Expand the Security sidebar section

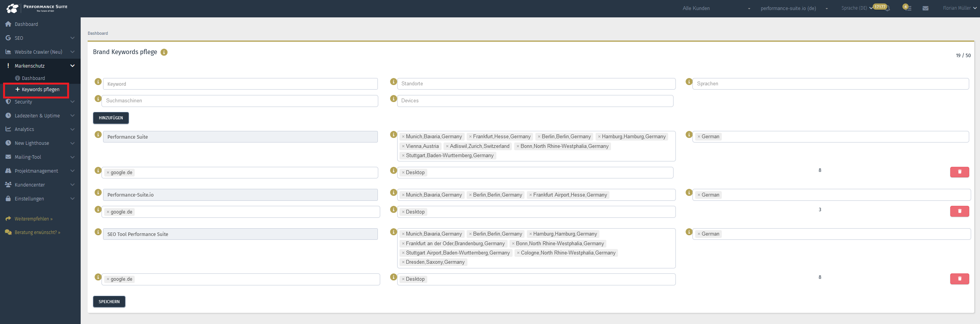click(x=40, y=102)
